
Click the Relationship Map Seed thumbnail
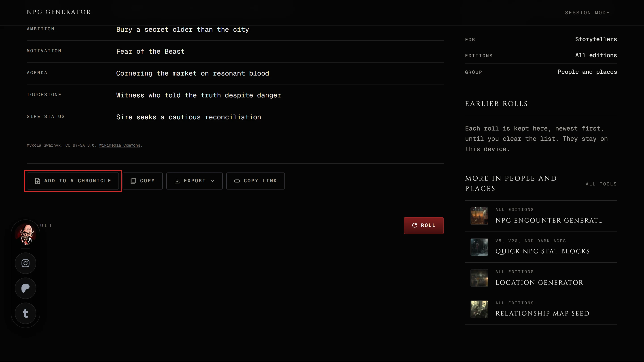coord(479,309)
